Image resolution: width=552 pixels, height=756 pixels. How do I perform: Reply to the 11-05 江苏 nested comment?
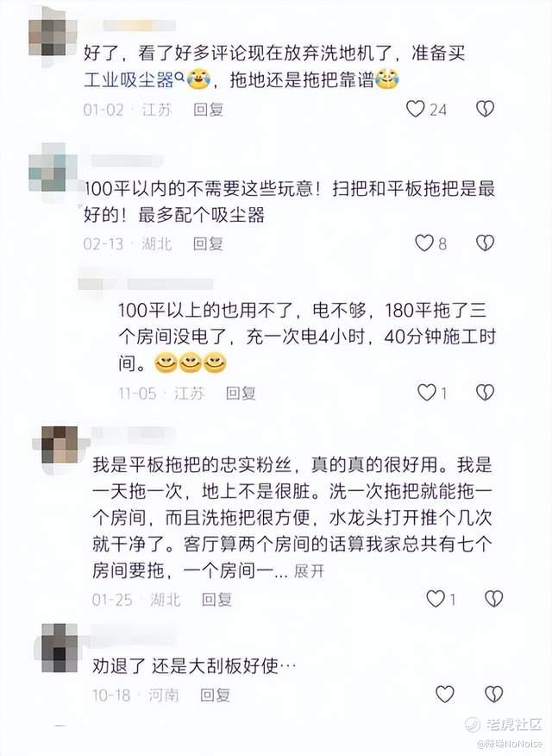pyautogui.click(x=241, y=394)
